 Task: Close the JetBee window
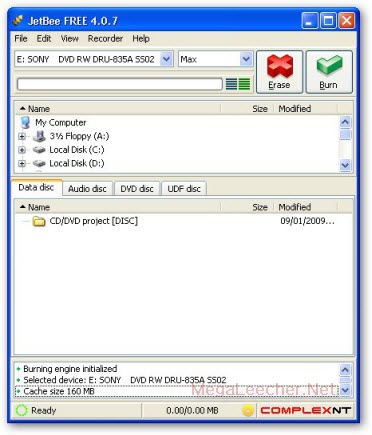click(346, 21)
